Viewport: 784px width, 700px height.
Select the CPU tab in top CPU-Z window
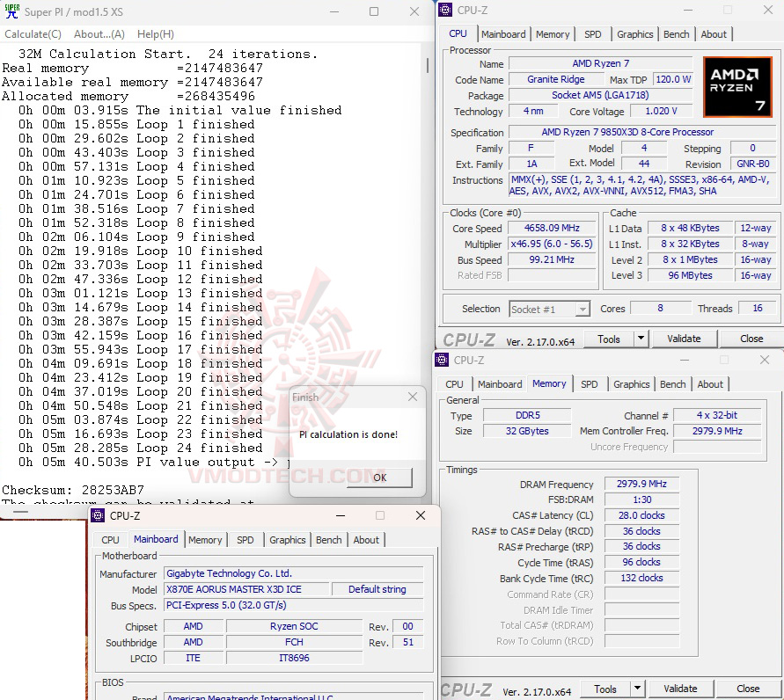(x=458, y=33)
